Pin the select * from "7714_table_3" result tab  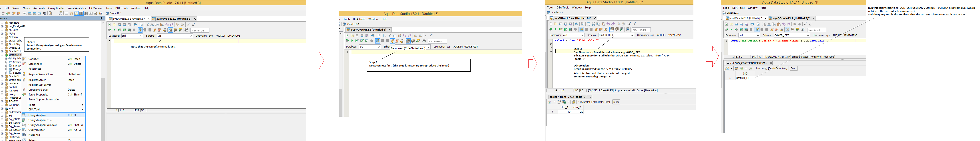pyautogui.click(x=590, y=97)
